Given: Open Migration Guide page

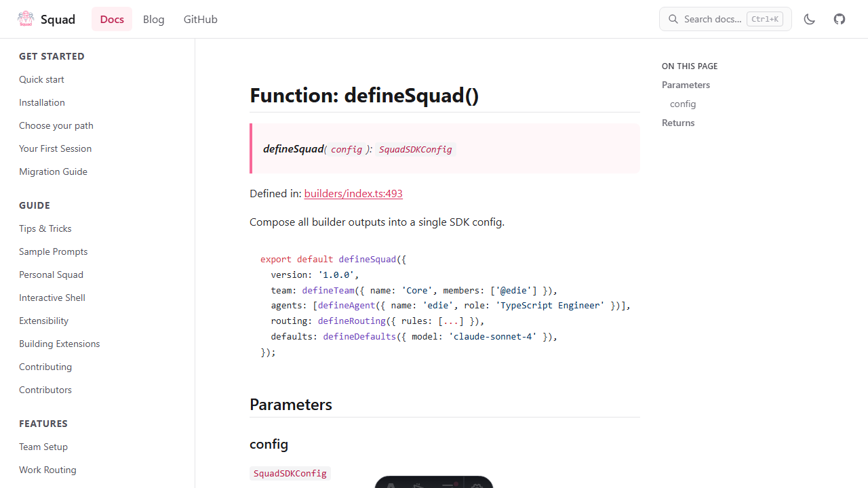Looking at the screenshot, I should 53,171.
